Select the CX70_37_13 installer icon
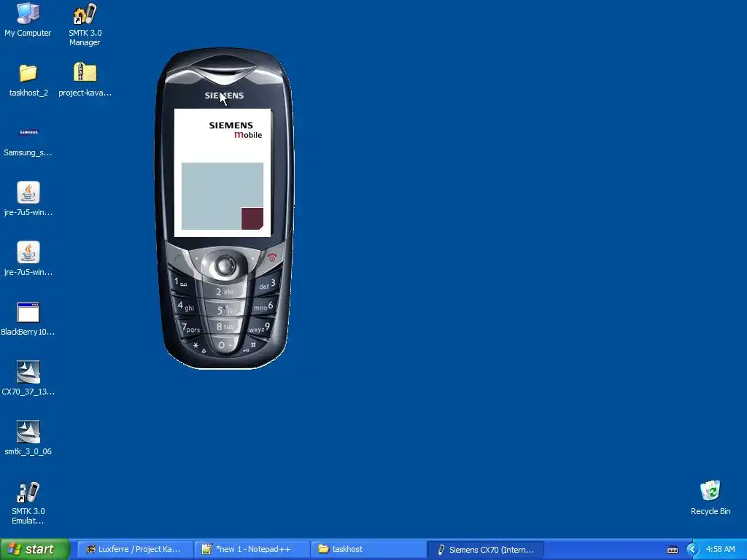The image size is (747, 560). (x=28, y=379)
